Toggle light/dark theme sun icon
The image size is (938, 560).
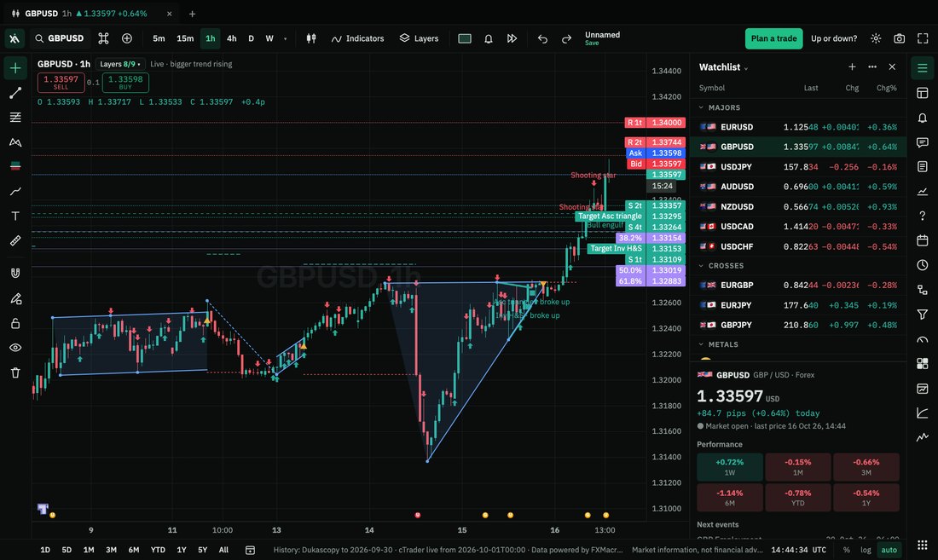(x=876, y=38)
